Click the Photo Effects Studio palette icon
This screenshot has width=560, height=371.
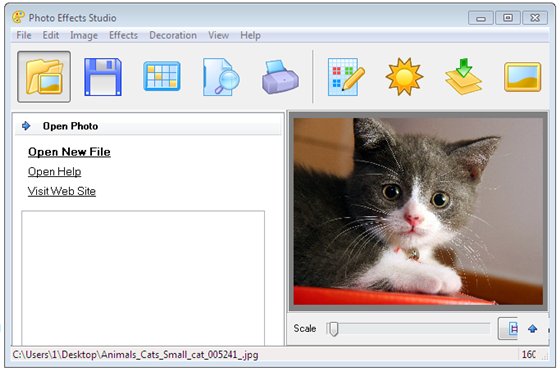tap(19, 17)
